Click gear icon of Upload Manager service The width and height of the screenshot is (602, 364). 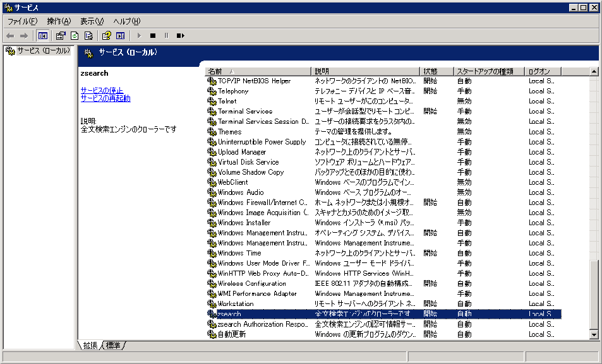(212, 152)
